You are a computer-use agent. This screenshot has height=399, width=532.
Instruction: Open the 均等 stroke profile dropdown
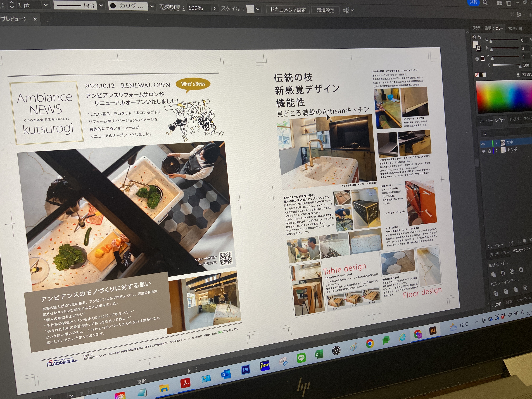click(x=101, y=6)
